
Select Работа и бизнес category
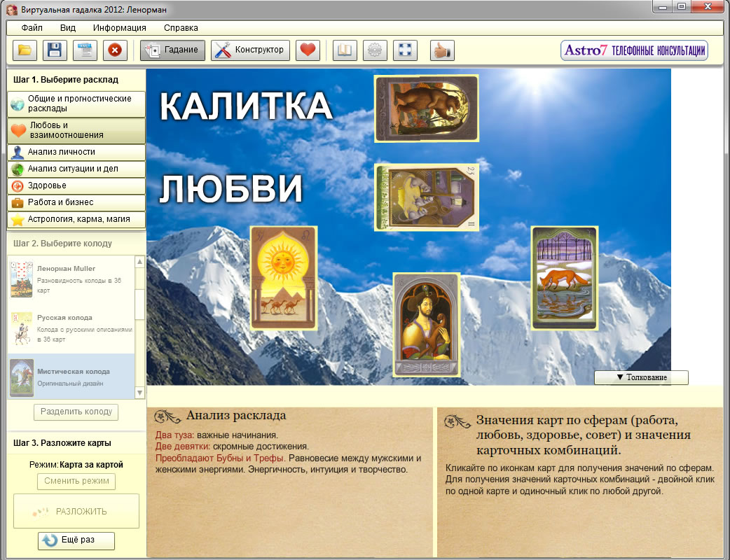pyautogui.click(x=77, y=202)
